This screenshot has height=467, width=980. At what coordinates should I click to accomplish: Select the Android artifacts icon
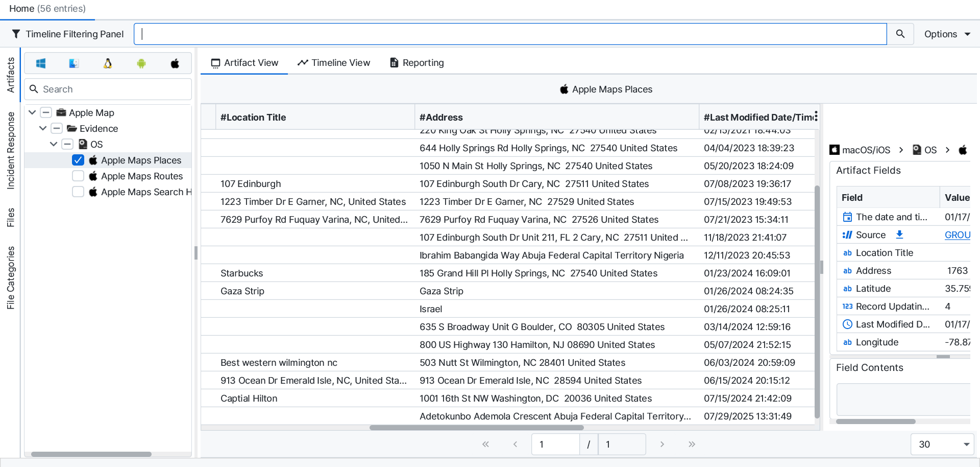[141, 63]
